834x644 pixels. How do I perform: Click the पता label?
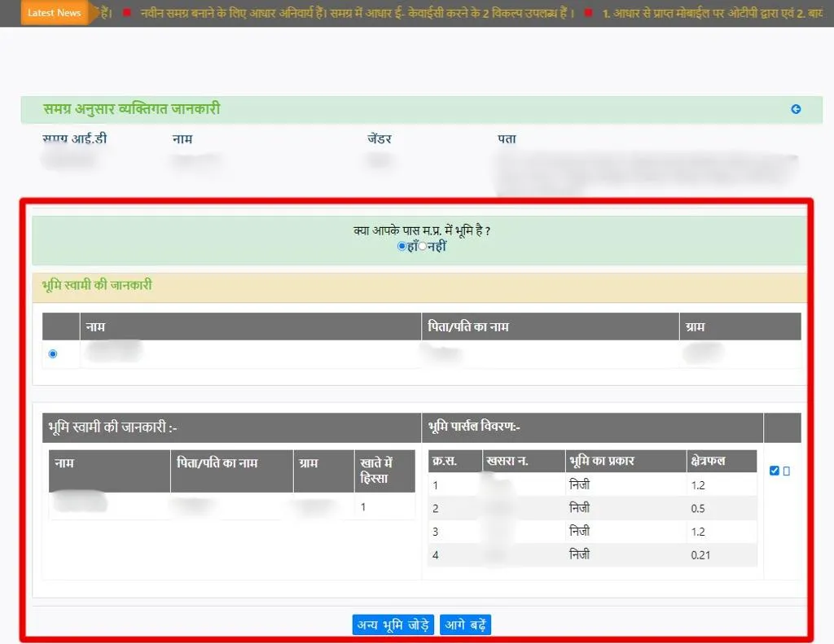pos(507,138)
